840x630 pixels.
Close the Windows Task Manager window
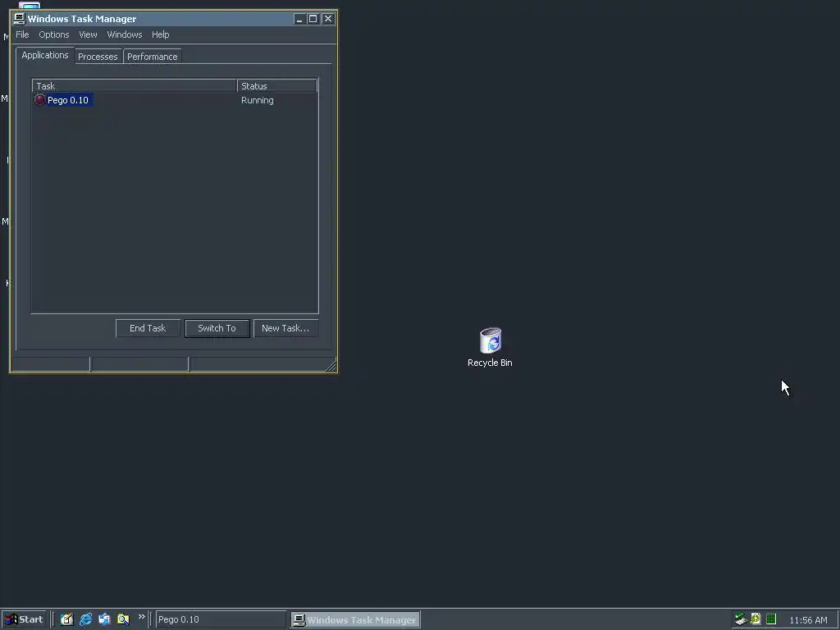(x=328, y=19)
